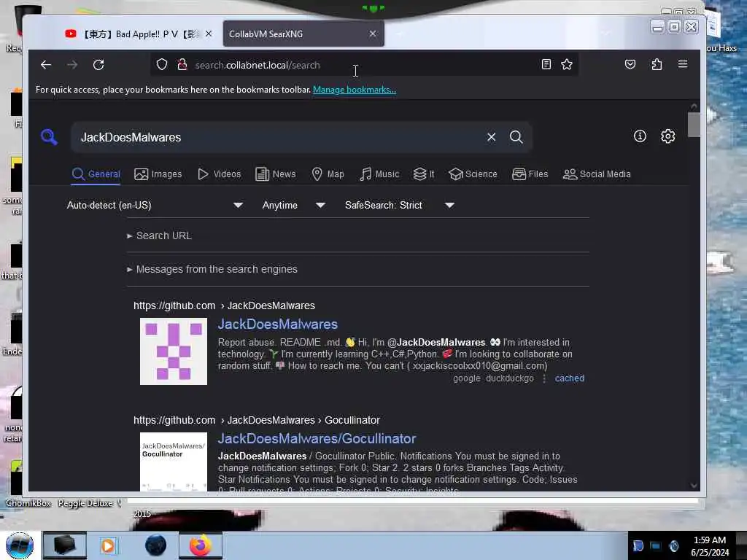747x560 pixels.
Task: Focus the JackDoesMalwares search input field
Action: (281, 137)
